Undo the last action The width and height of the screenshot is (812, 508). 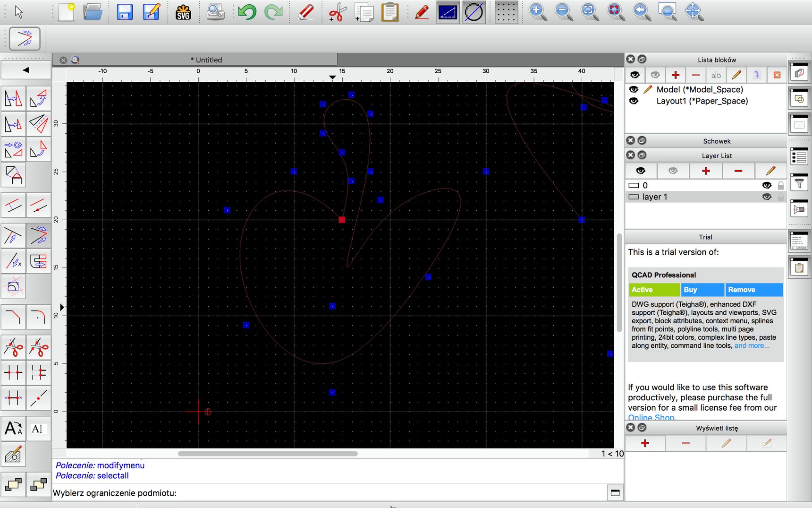point(247,12)
